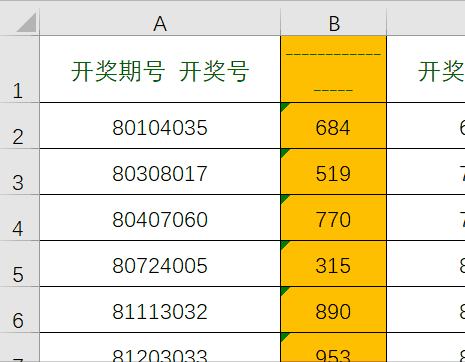Click cell containing 81203033
Image resolution: width=465 pixels, height=362 pixels.
(160, 347)
